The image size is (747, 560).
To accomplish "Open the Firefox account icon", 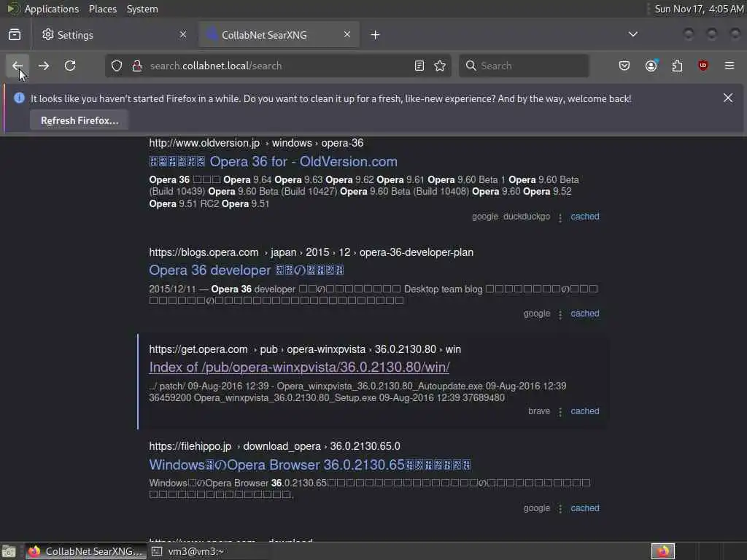I will tap(651, 66).
